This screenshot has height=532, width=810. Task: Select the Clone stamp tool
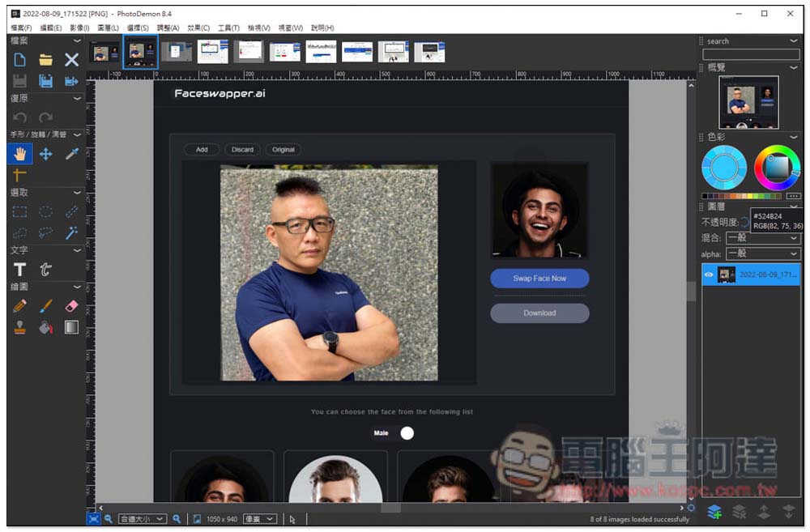19,327
